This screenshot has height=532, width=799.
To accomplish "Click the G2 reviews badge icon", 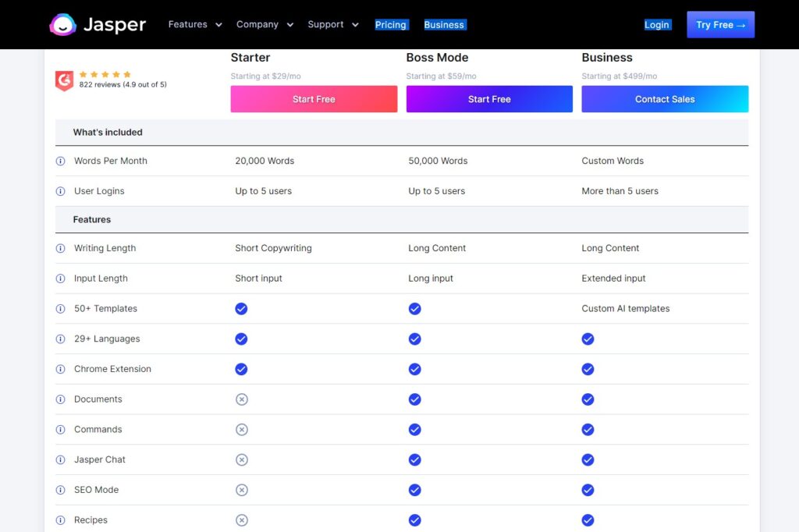I will [x=64, y=80].
